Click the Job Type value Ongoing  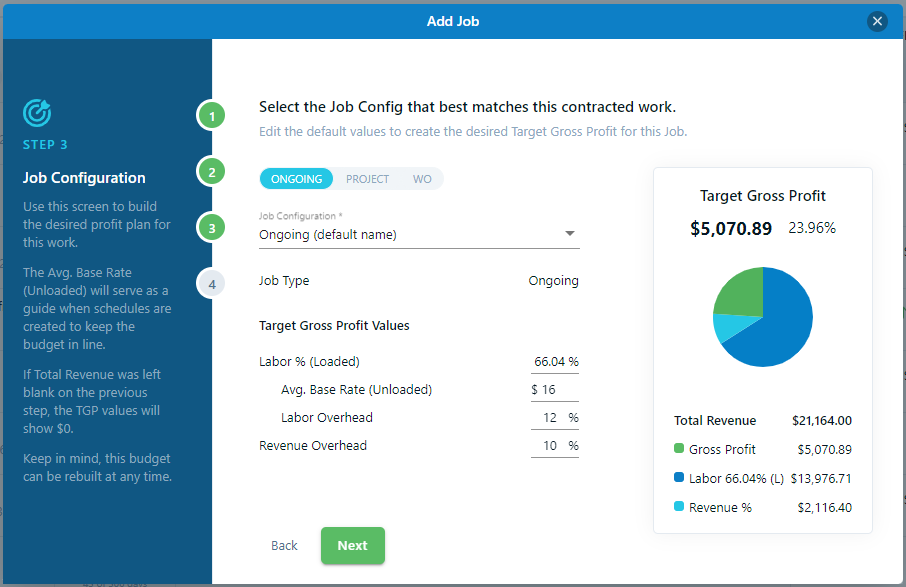click(x=553, y=281)
